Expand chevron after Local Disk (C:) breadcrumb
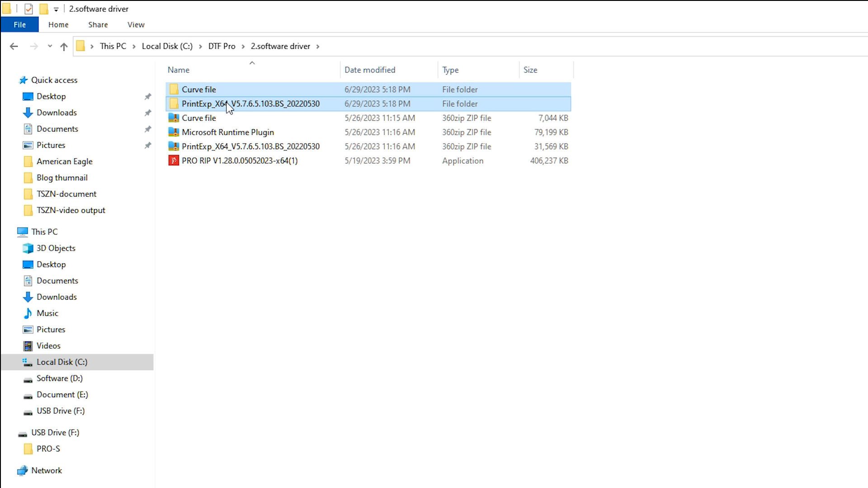Screen dimensions: 868x488 [x=200, y=46]
